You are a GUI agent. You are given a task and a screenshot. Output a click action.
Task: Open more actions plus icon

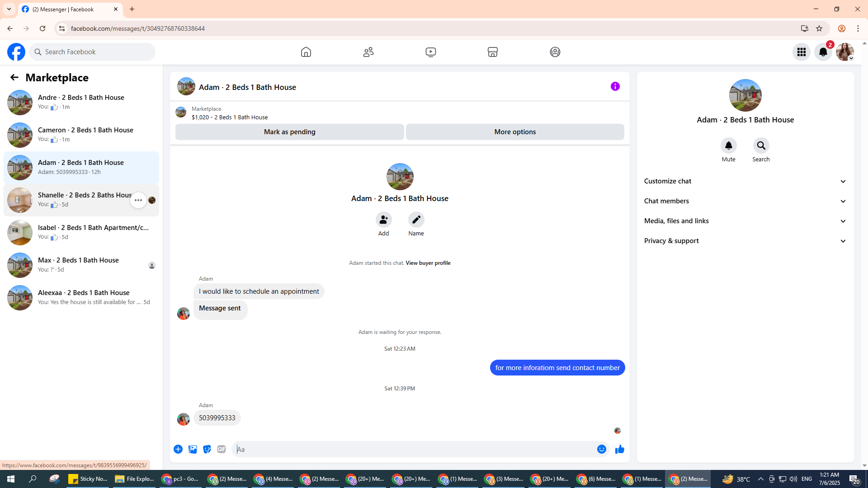coord(178,449)
